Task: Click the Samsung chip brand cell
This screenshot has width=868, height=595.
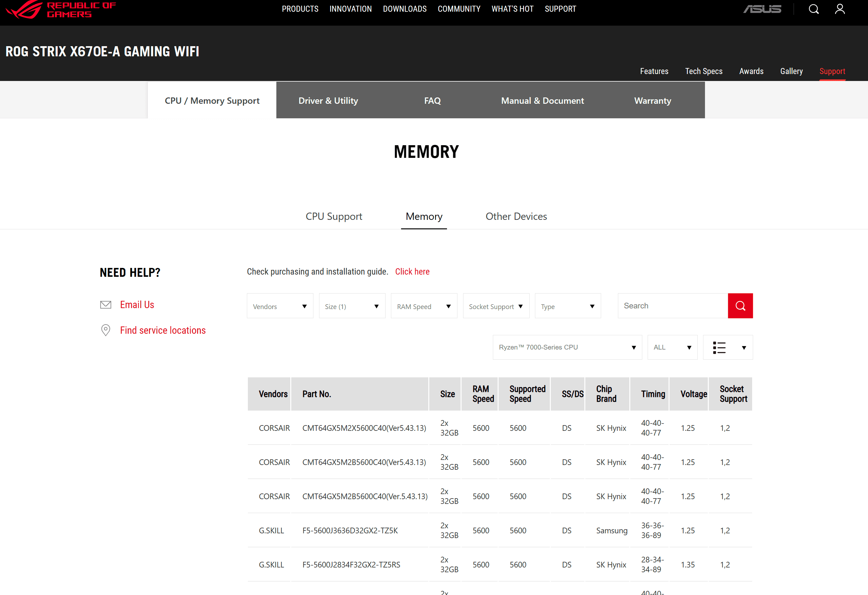Action: [x=612, y=530]
